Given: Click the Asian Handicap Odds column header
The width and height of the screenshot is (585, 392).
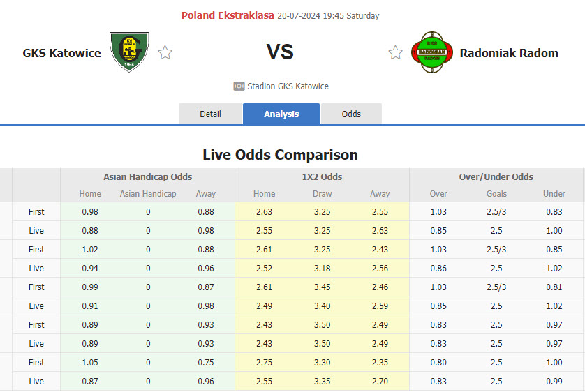Looking at the screenshot, I should pyautogui.click(x=148, y=177).
